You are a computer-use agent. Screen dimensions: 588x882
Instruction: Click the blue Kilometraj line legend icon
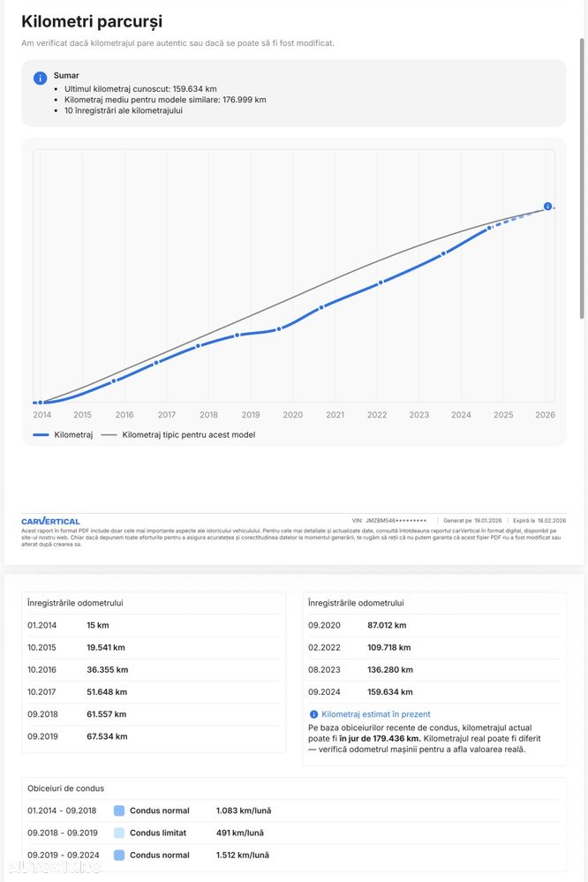(x=41, y=435)
